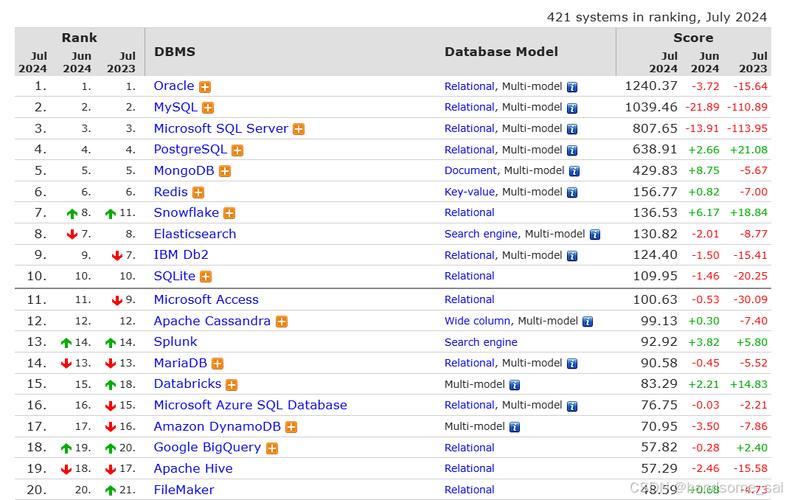Open the Splunk DBMS link

(x=175, y=342)
